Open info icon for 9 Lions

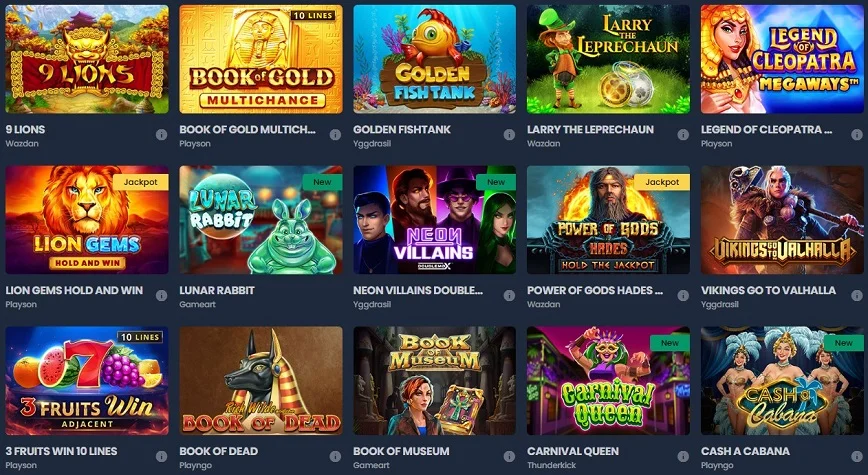[161, 135]
